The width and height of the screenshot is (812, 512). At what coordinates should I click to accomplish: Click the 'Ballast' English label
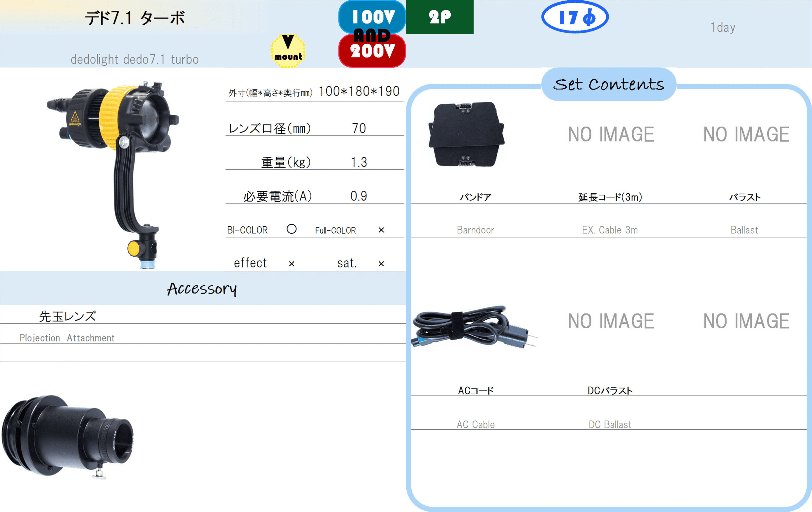click(x=744, y=230)
